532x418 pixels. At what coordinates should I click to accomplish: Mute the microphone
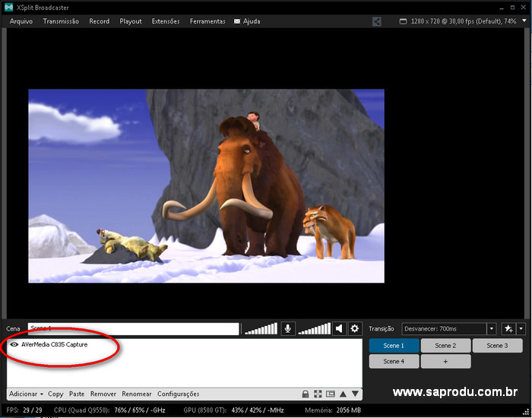[x=288, y=329]
